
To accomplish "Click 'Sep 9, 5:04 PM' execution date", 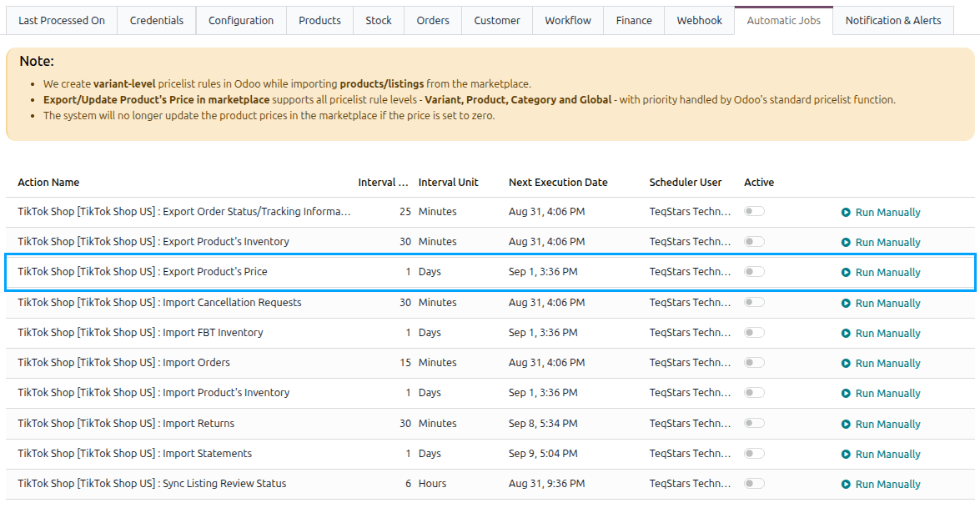I will (x=543, y=453).
